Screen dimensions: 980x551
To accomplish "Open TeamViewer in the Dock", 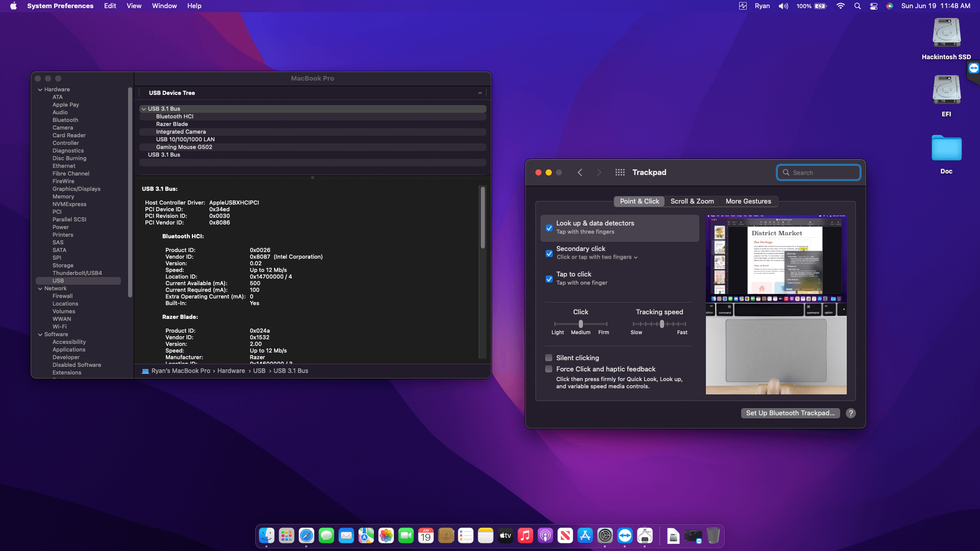I will (x=625, y=535).
